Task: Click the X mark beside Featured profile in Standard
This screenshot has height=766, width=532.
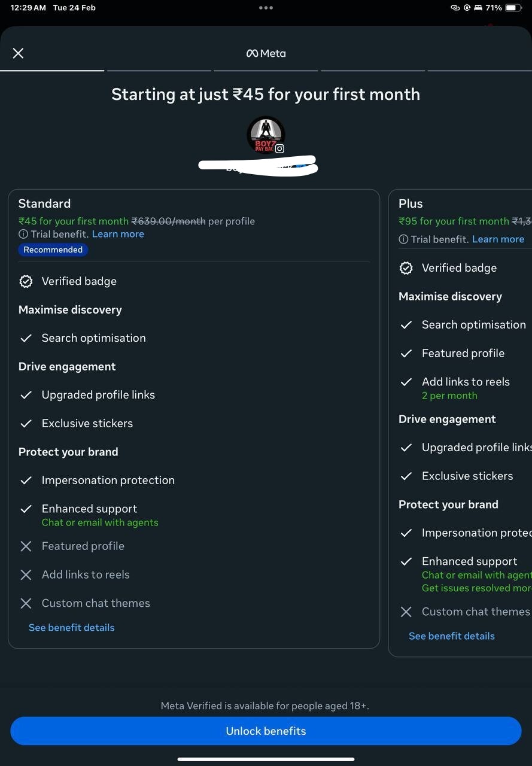Action: (26, 546)
